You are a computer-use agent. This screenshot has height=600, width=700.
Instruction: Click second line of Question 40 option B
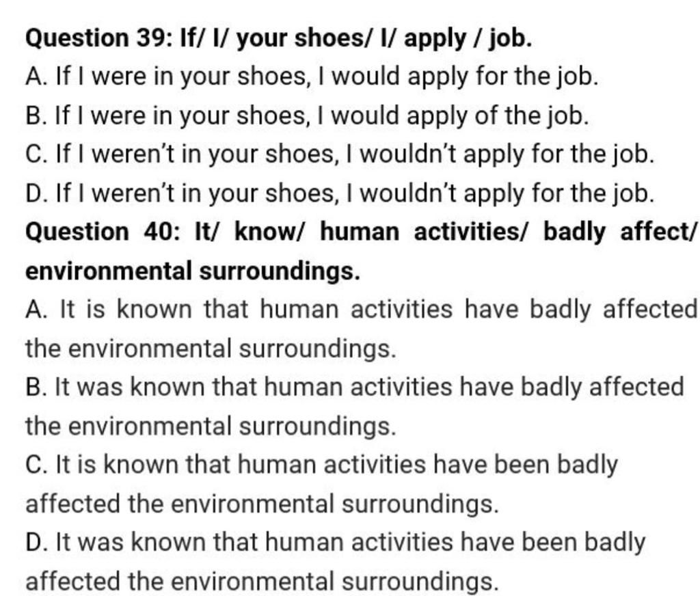tap(211, 426)
